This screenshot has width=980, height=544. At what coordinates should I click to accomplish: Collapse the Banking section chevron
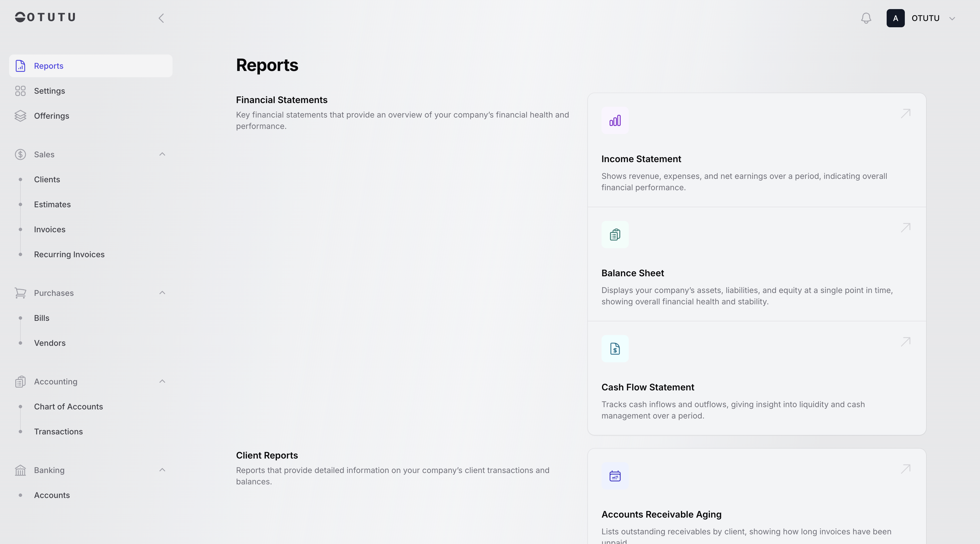point(162,470)
